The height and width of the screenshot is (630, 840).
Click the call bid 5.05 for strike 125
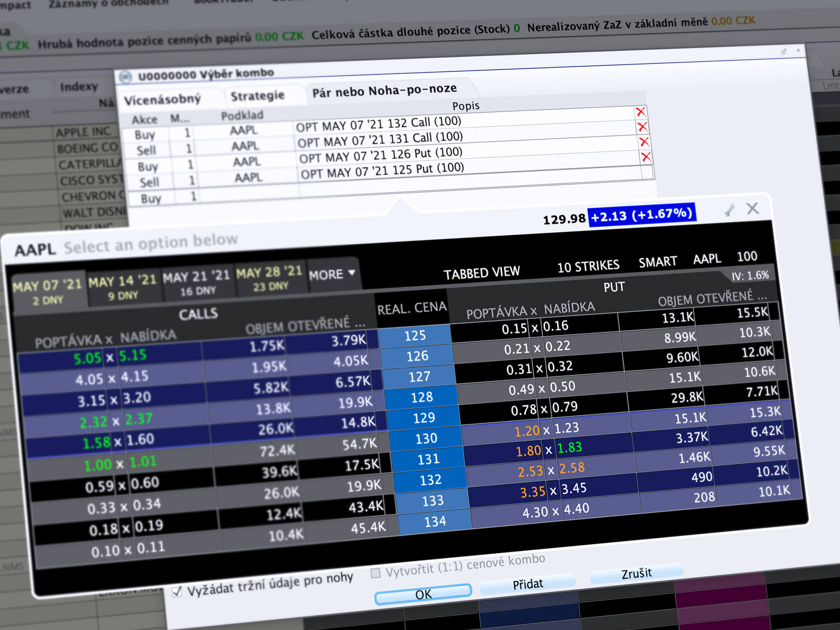[x=87, y=359]
